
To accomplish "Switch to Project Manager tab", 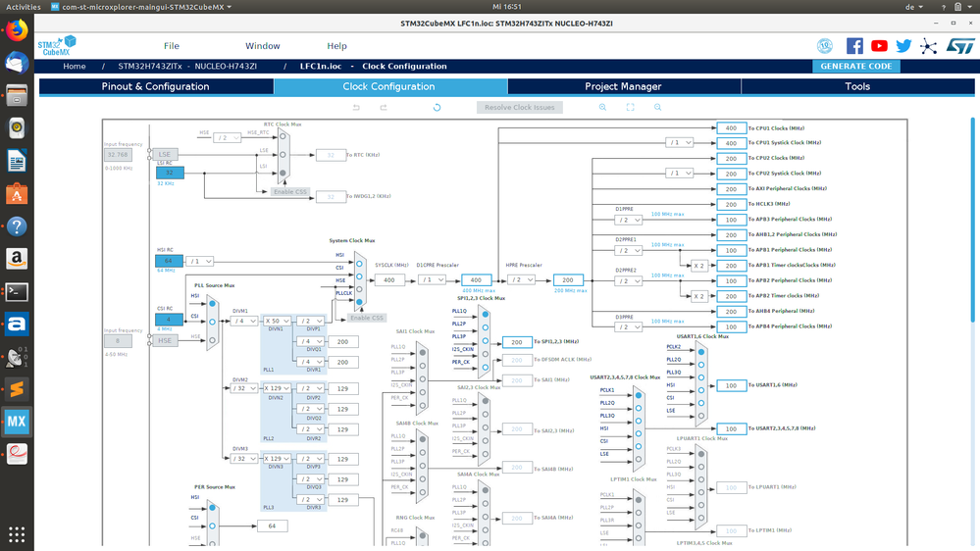I will click(623, 87).
